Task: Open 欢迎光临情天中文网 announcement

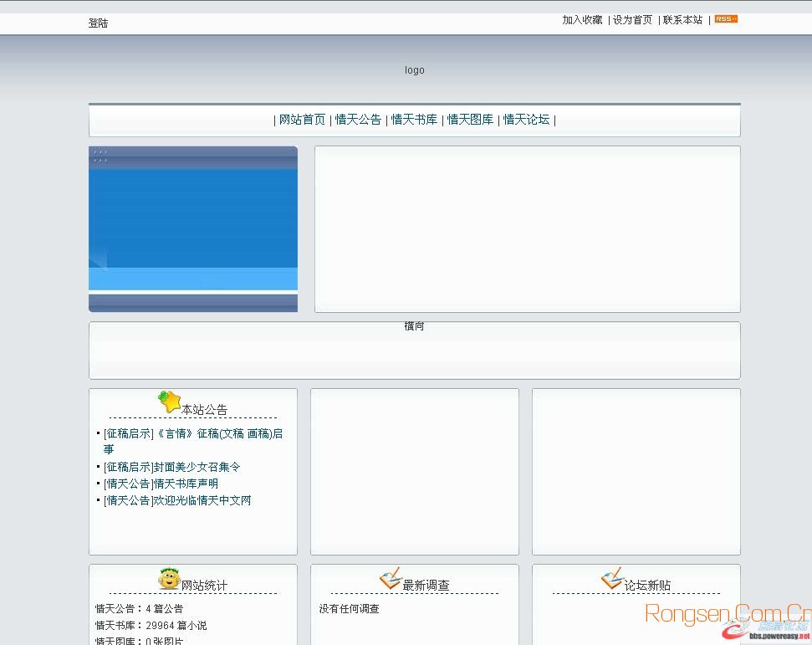Action: [177, 501]
